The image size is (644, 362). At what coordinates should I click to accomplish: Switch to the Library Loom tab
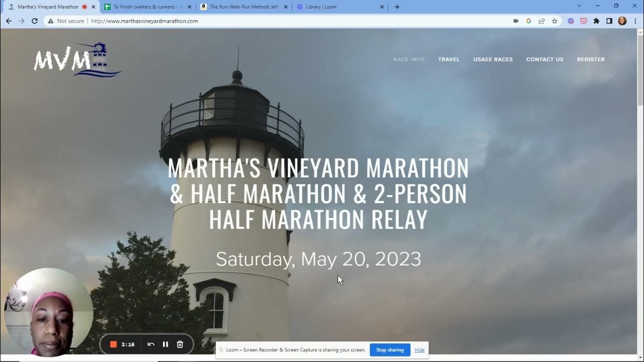point(340,7)
